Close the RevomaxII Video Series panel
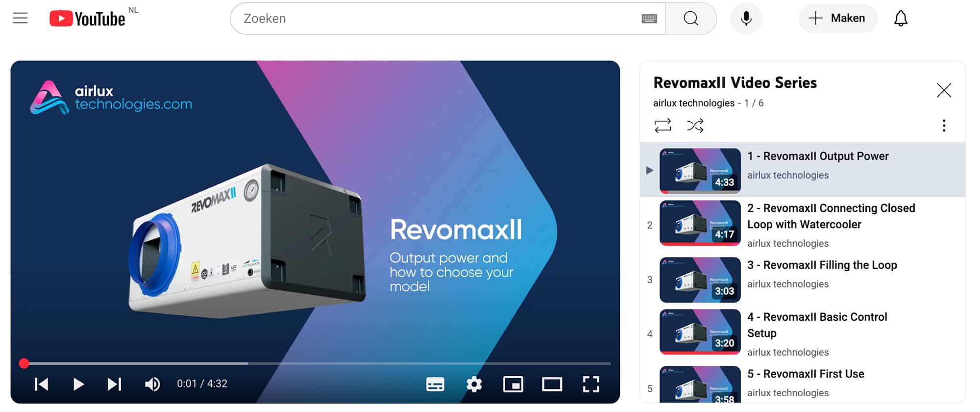The height and width of the screenshot is (412, 980). click(x=944, y=90)
